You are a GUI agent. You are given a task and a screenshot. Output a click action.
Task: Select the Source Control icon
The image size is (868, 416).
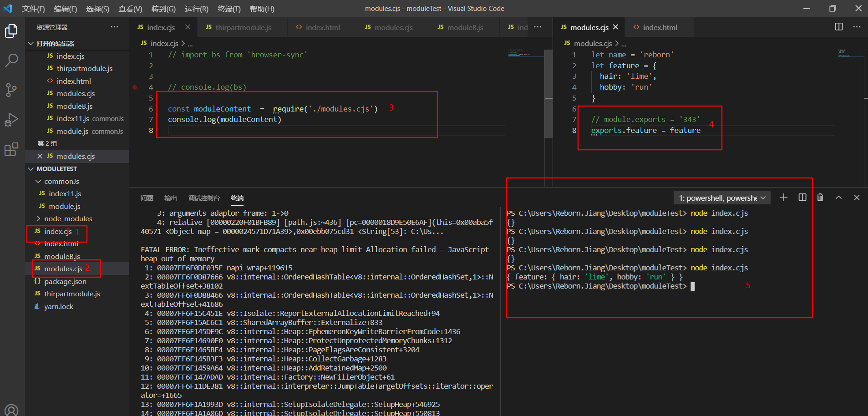point(11,90)
